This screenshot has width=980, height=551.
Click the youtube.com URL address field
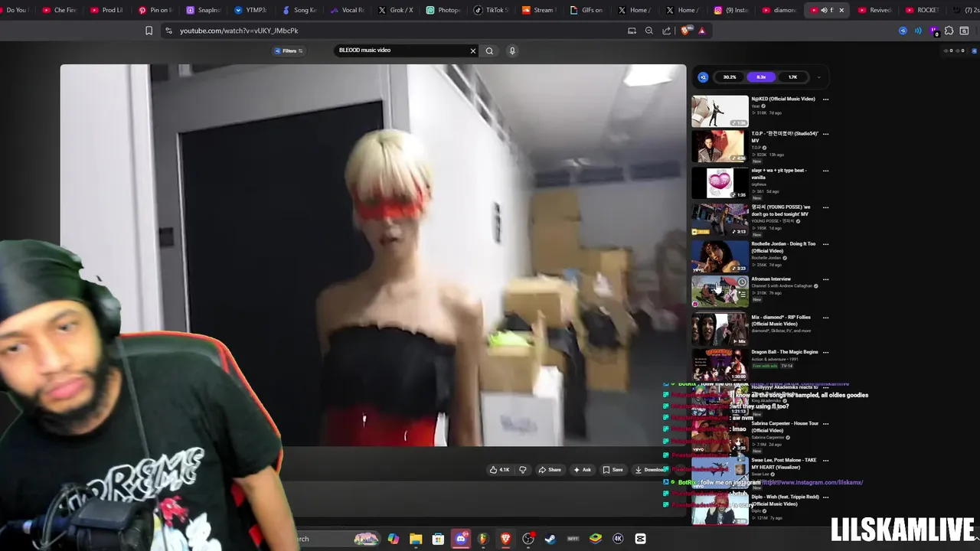coord(239,31)
